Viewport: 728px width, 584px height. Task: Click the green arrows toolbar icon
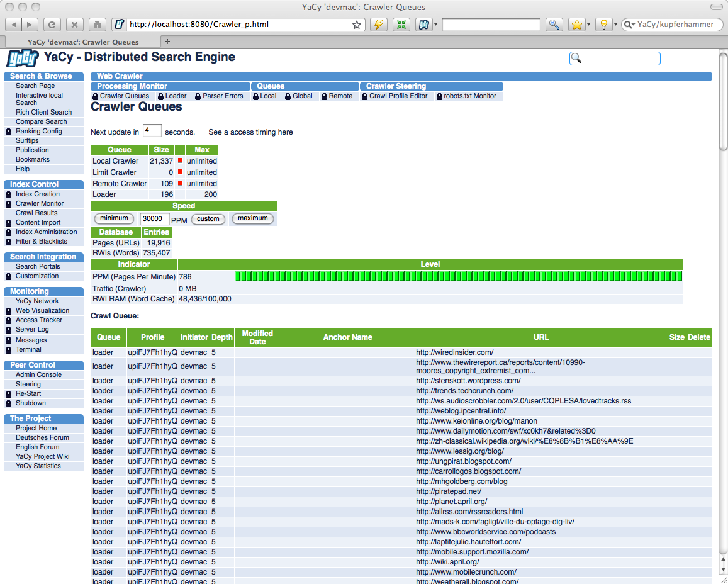401,25
